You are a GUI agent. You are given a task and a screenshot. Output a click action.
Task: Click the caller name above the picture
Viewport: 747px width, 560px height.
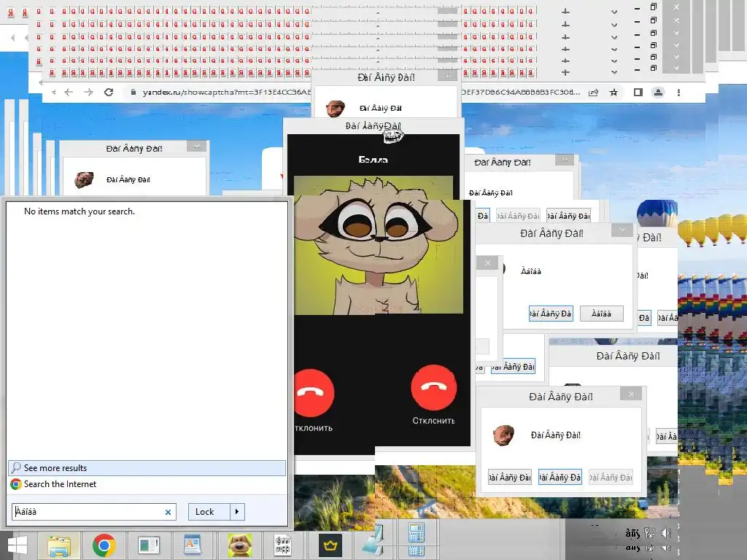point(373,160)
